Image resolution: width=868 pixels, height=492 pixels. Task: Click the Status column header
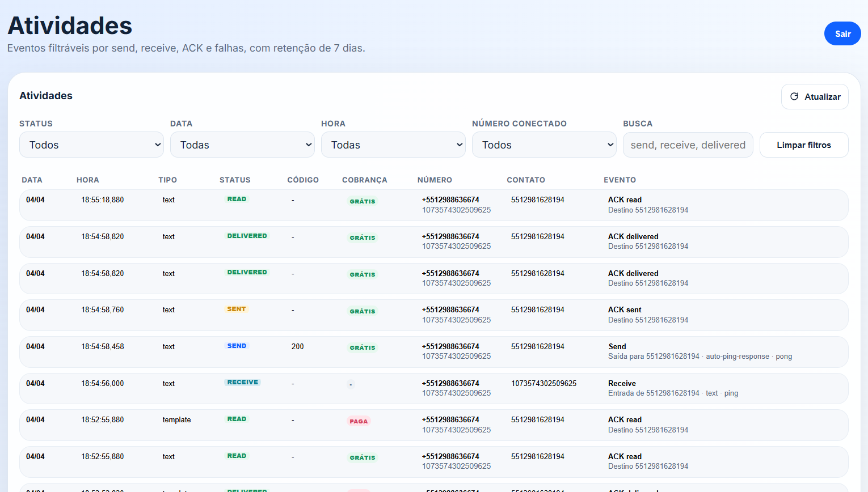235,180
